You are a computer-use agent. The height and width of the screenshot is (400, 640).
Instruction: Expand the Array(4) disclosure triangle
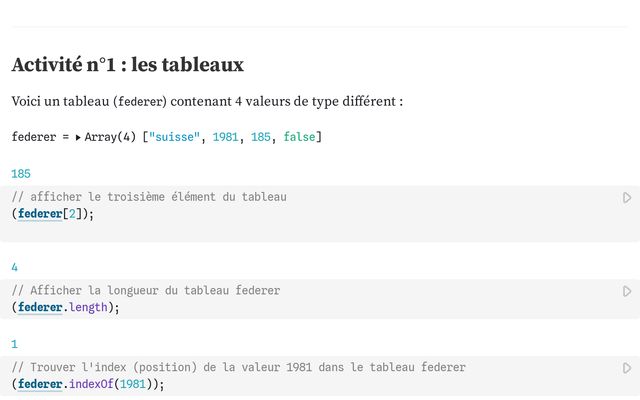click(x=78, y=137)
